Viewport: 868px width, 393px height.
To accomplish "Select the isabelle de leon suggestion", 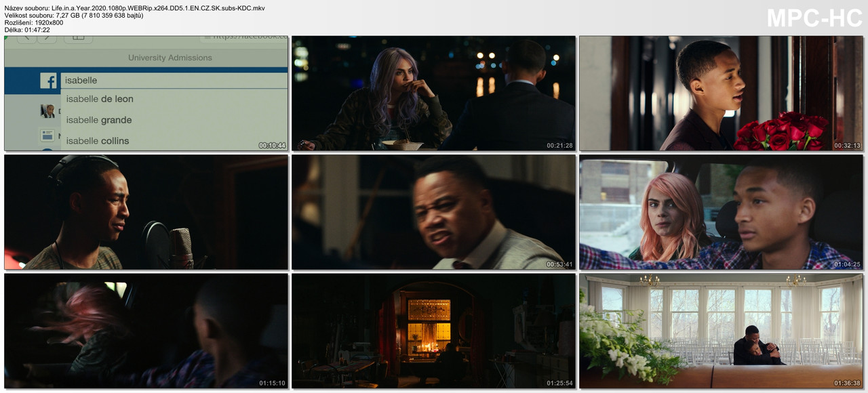I will point(100,99).
